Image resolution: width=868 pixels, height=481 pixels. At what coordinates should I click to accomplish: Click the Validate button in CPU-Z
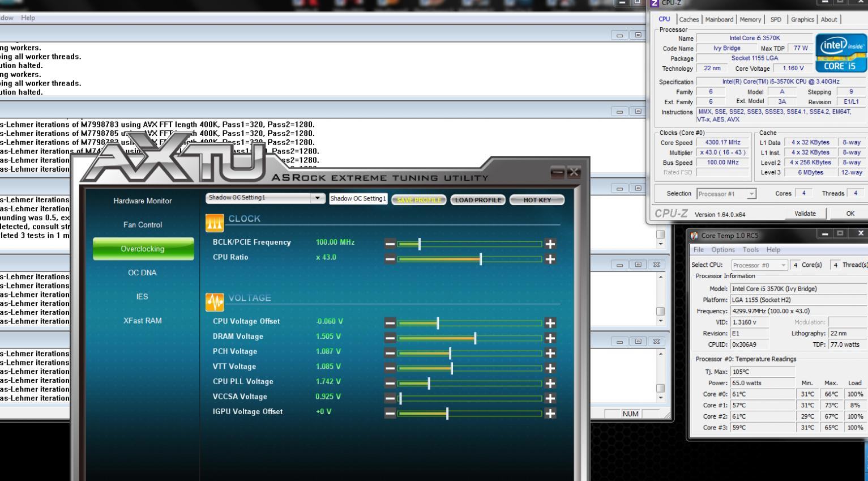[x=805, y=214]
